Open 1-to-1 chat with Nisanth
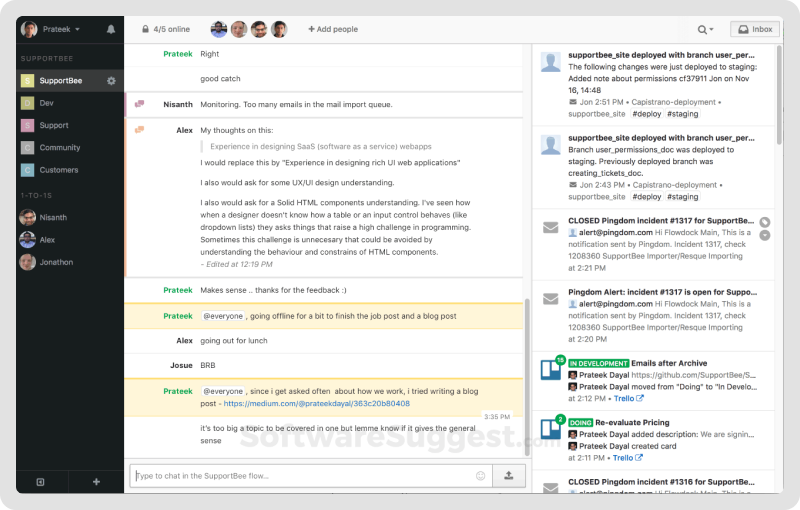 click(x=70, y=217)
